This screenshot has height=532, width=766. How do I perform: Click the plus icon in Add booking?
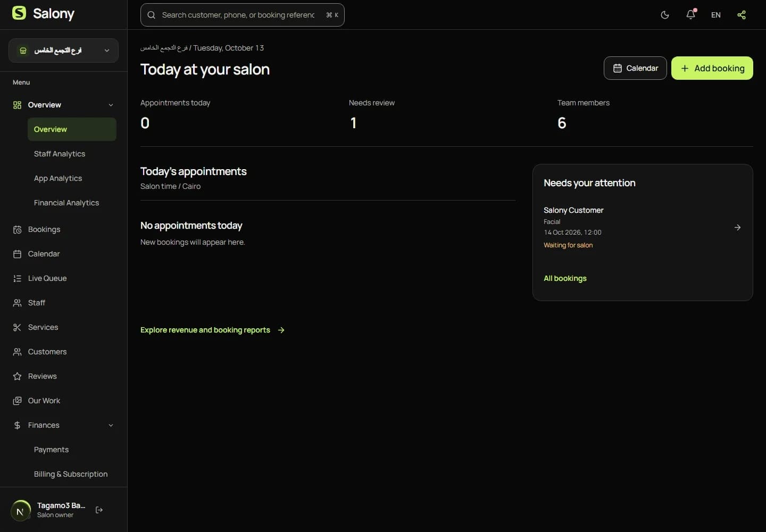click(x=685, y=68)
